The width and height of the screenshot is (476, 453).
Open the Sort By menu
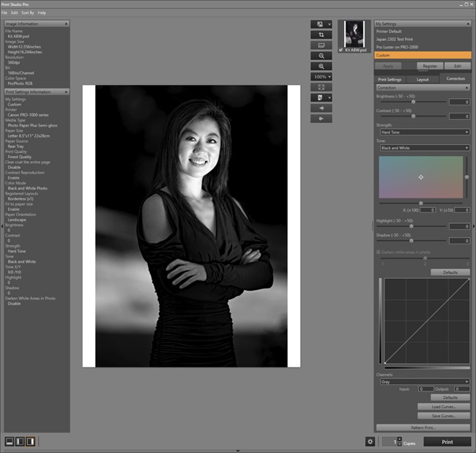tap(27, 12)
